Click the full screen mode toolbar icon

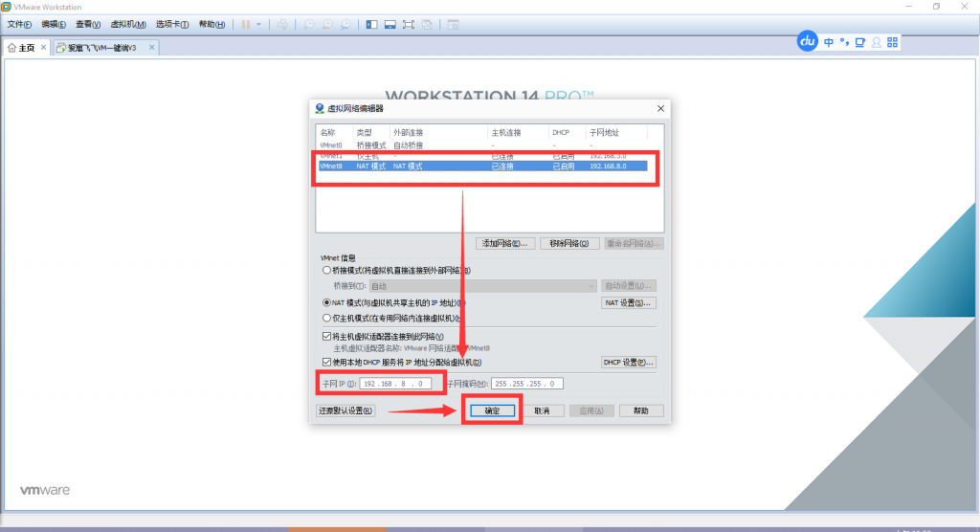tap(408, 24)
